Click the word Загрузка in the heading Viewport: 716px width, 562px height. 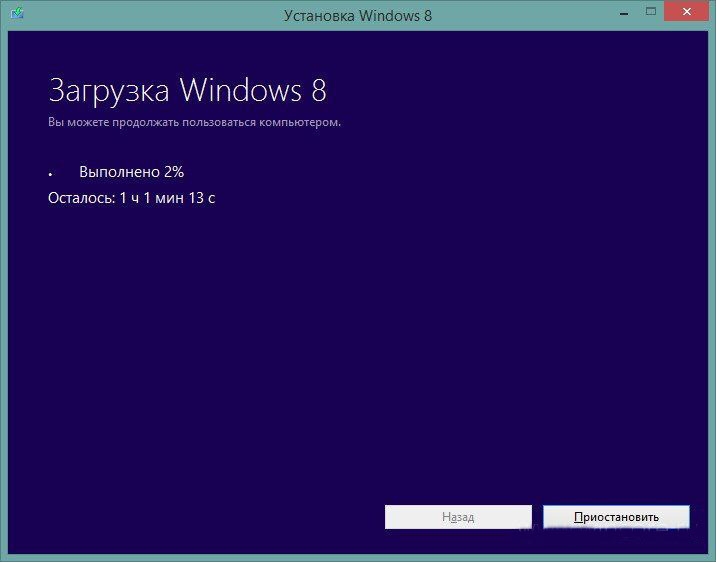pos(110,91)
